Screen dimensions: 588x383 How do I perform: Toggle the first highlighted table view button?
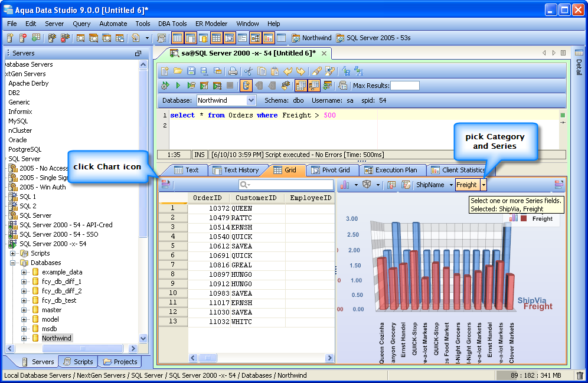pyautogui.click(x=177, y=38)
